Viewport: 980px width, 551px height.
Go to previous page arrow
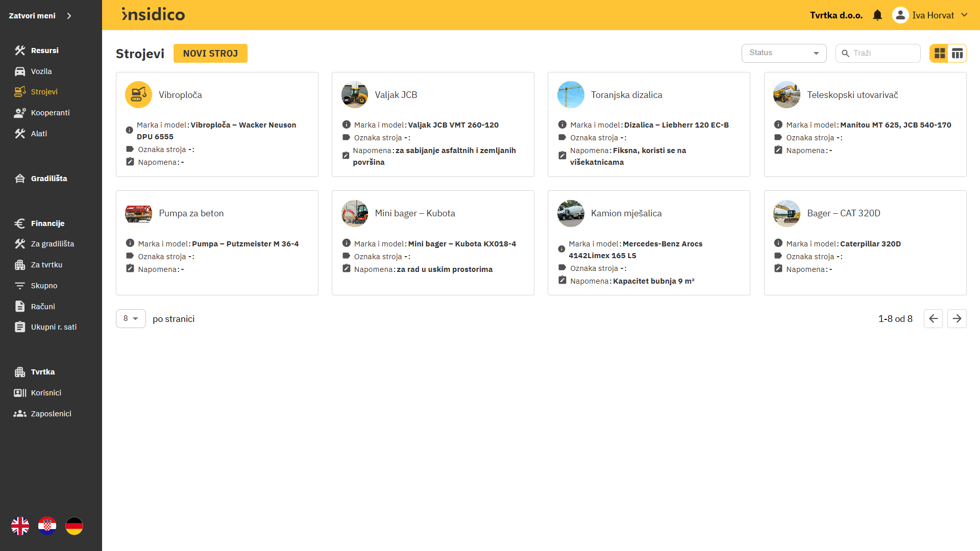933,319
